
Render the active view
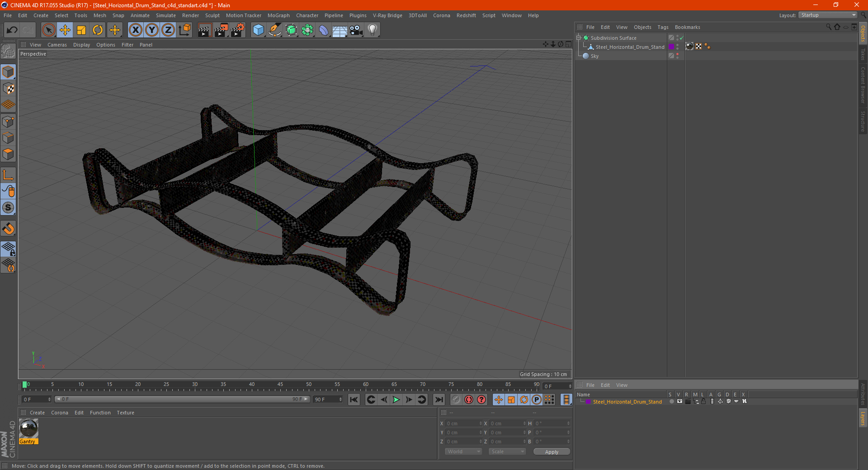click(x=204, y=30)
